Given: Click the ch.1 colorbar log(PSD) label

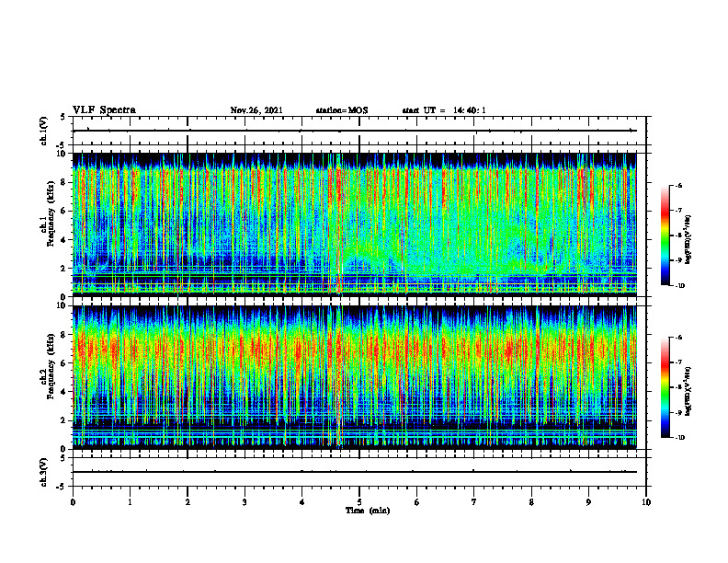Looking at the screenshot, I should pos(688,240).
